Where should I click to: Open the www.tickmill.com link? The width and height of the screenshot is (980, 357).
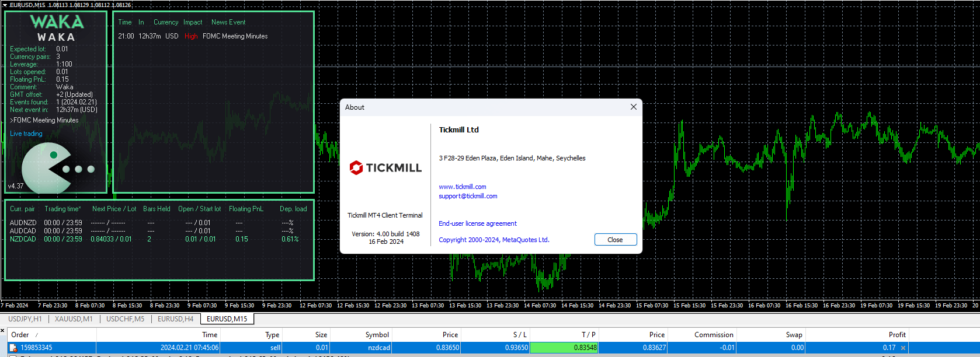(x=462, y=187)
